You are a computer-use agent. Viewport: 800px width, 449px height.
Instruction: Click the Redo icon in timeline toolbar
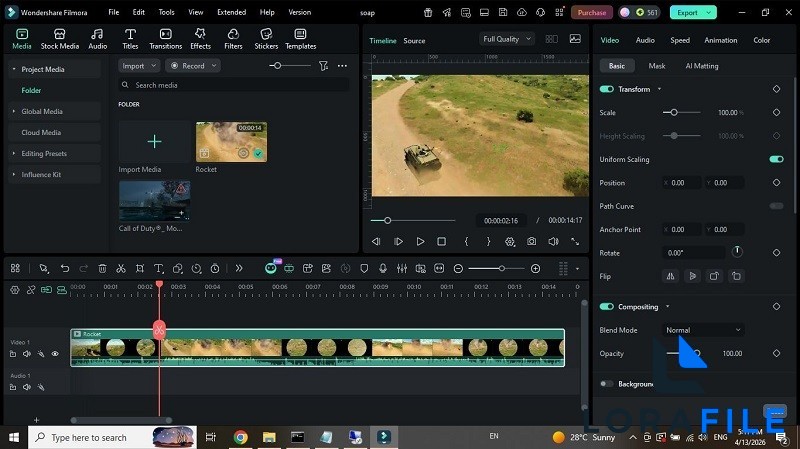pyautogui.click(x=84, y=268)
